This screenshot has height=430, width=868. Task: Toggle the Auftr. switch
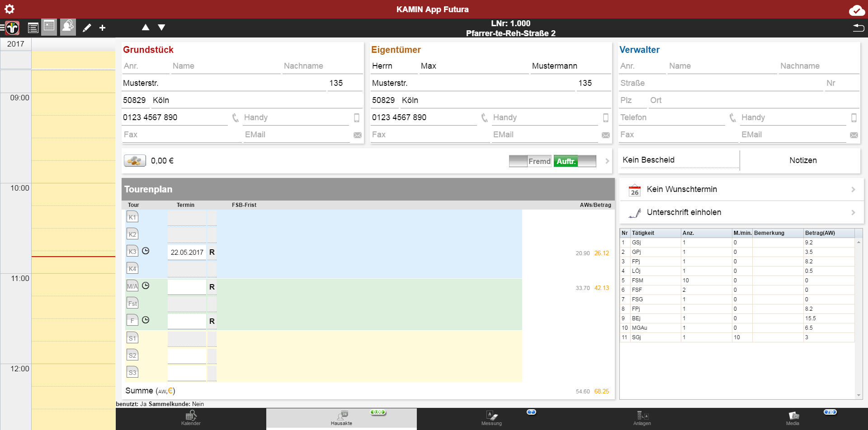pos(575,161)
